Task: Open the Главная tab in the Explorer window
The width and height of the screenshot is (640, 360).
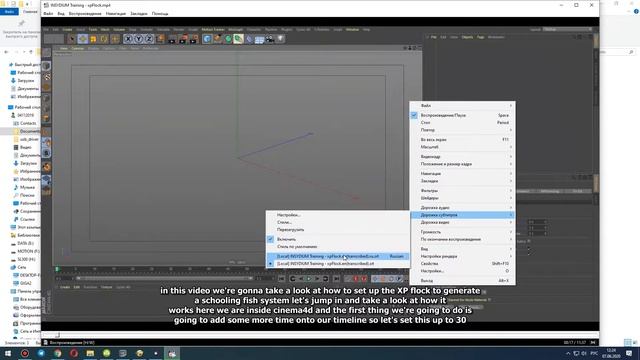Action: click(31, 12)
